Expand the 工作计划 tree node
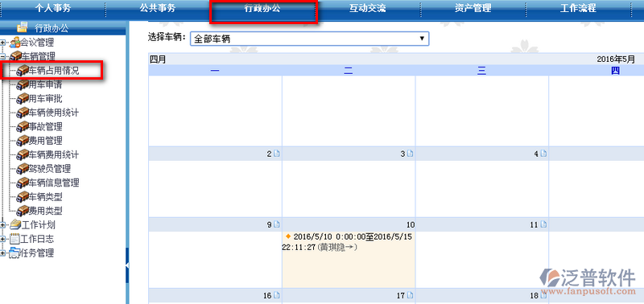The image size is (644, 304). [3, 225]
